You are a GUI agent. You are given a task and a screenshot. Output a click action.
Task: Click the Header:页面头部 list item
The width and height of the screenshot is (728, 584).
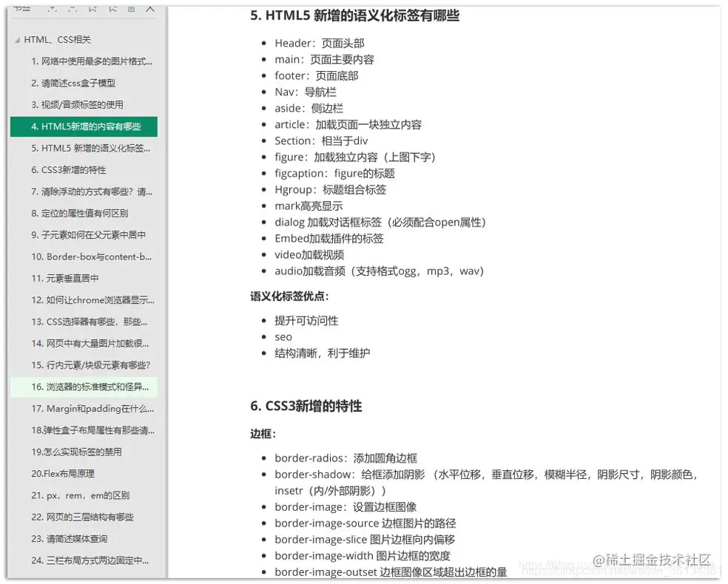click(320, 43)
